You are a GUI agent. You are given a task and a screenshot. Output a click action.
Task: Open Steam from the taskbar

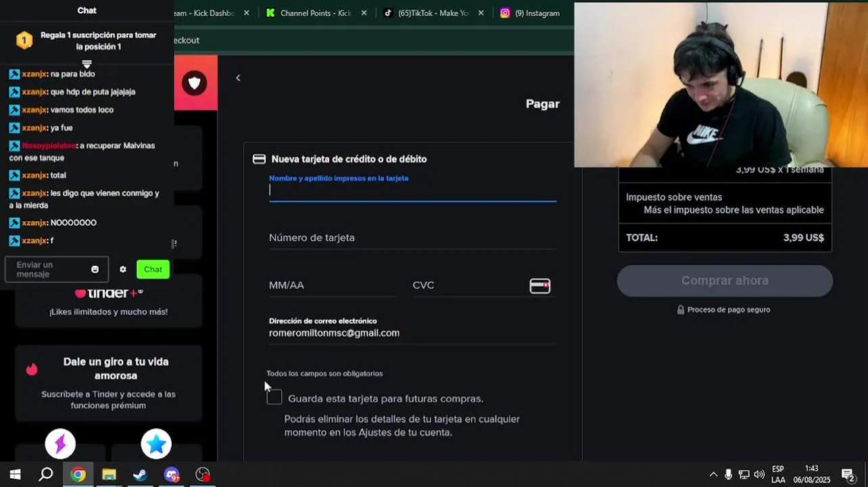click(x=140, y=475)
